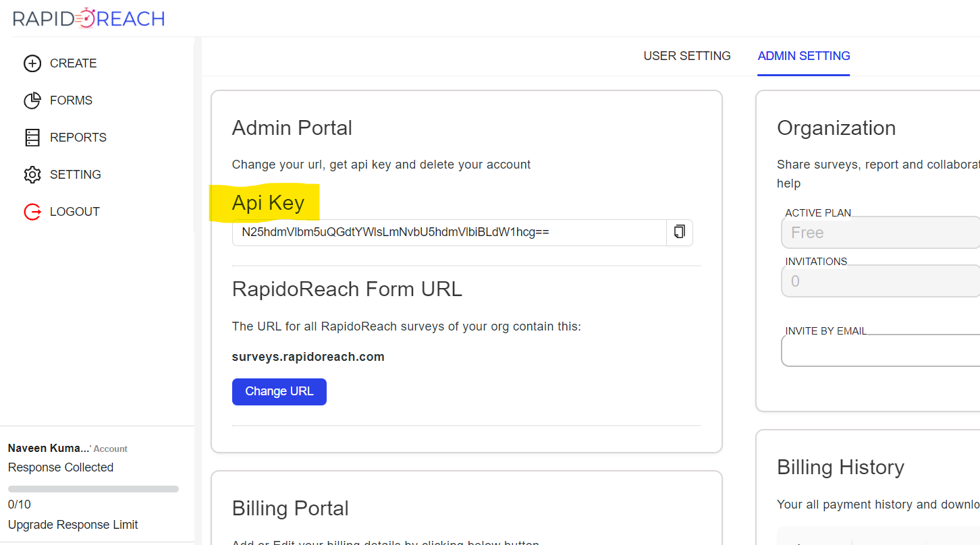
Task: Click the red Logout icon
Action: [x=32, y=212]
